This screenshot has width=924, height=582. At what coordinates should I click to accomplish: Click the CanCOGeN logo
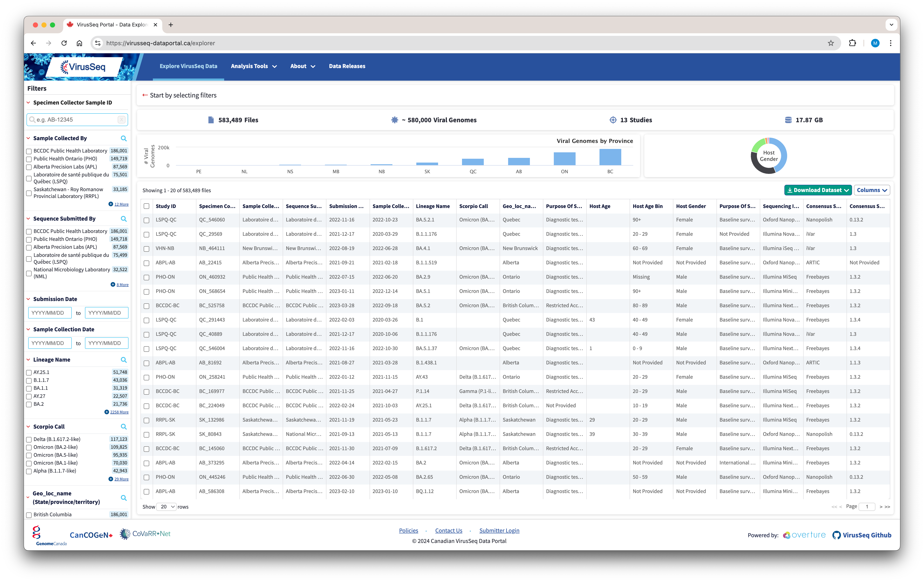coord(91,535)
